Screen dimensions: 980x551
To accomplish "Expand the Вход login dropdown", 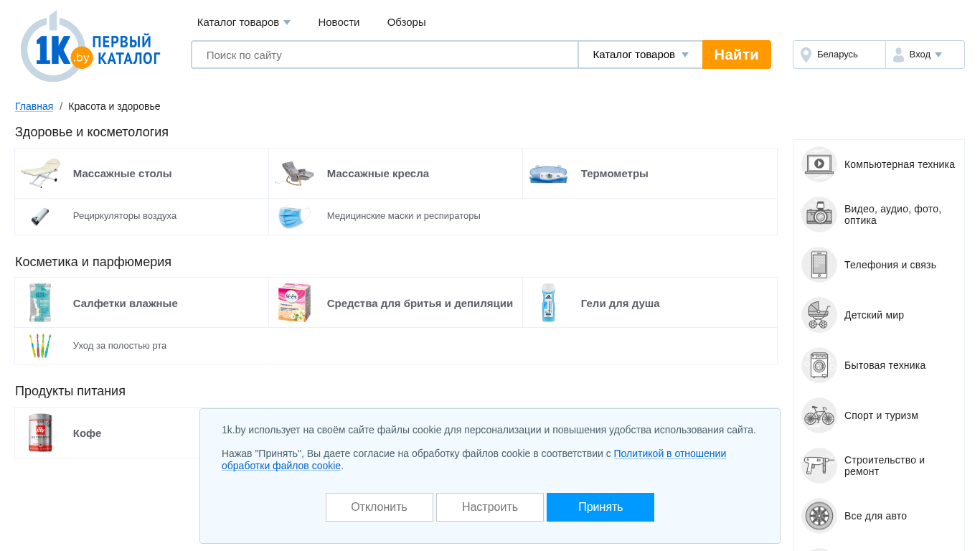I will pyautogui.click(x=925, y=55).
